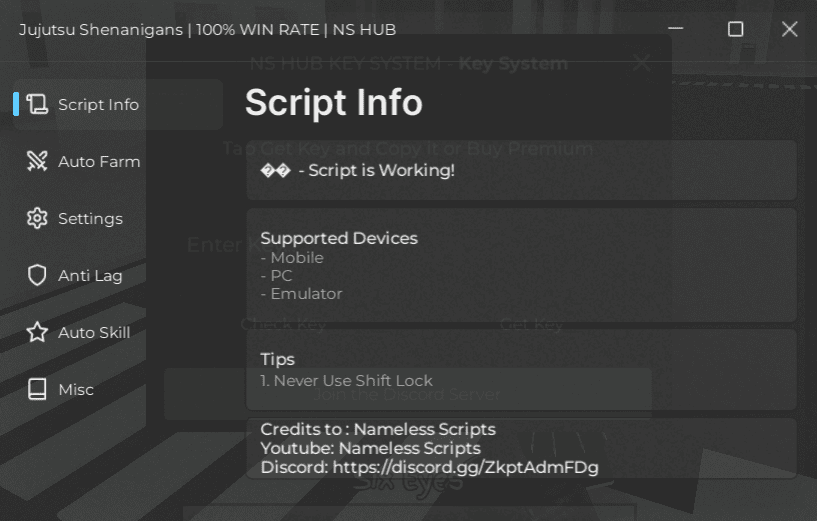This screenshot has height=521, width=817.
Task: Click Get Key in the Key System window
Action: [x=531, y=325]
